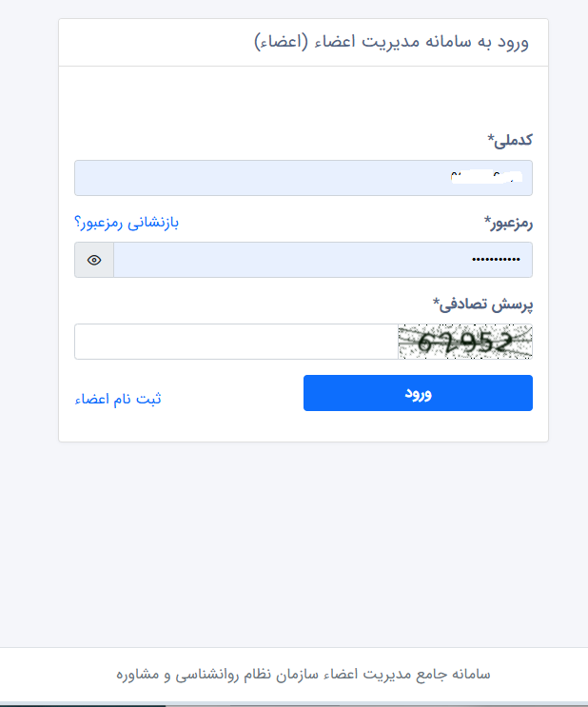Focus the empty captcha answer box
588x707 pixels.
pos(236,342)
